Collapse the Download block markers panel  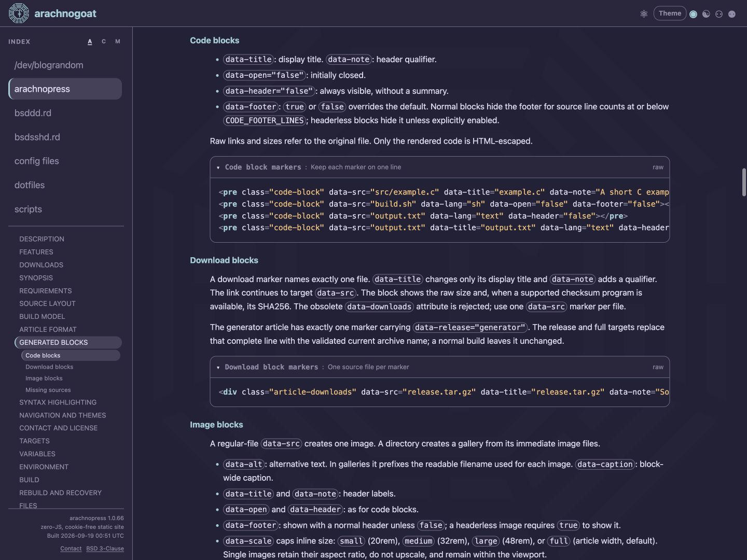(218, 367)
